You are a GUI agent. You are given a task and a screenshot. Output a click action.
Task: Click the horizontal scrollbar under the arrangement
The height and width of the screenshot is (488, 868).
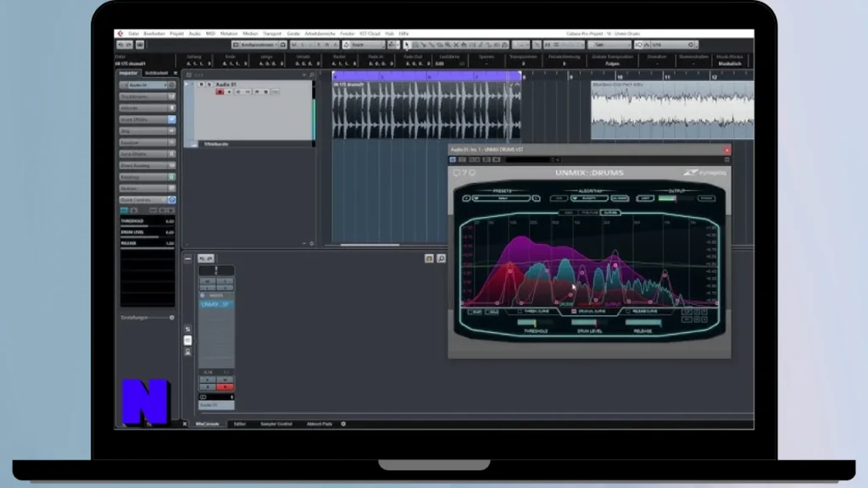370,244
